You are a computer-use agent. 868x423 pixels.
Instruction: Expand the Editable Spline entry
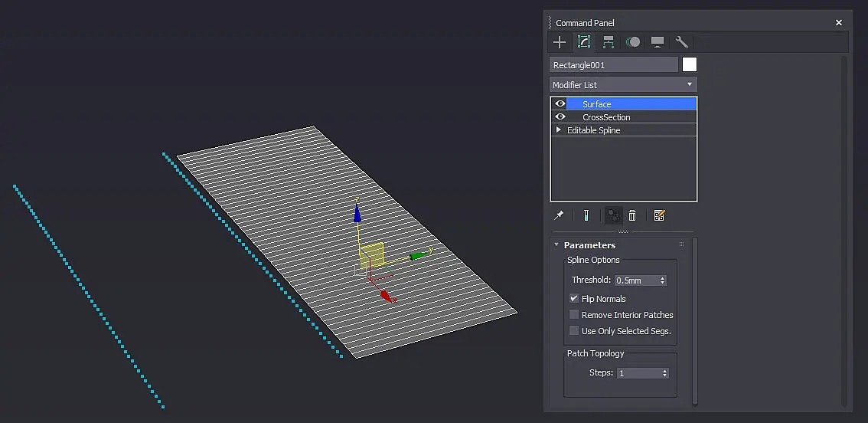559,130
